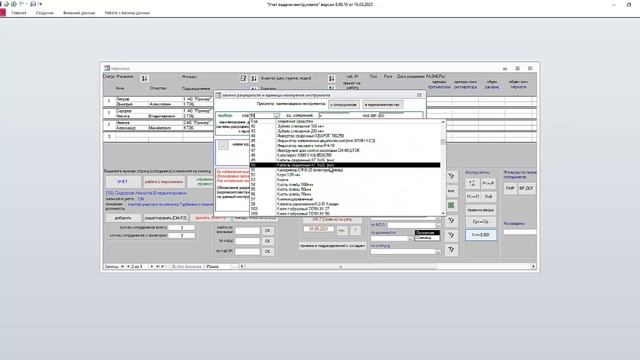Open the Создание ribbon tab
Viewport: 640px width, 360px height.
(x=44, y=13)
